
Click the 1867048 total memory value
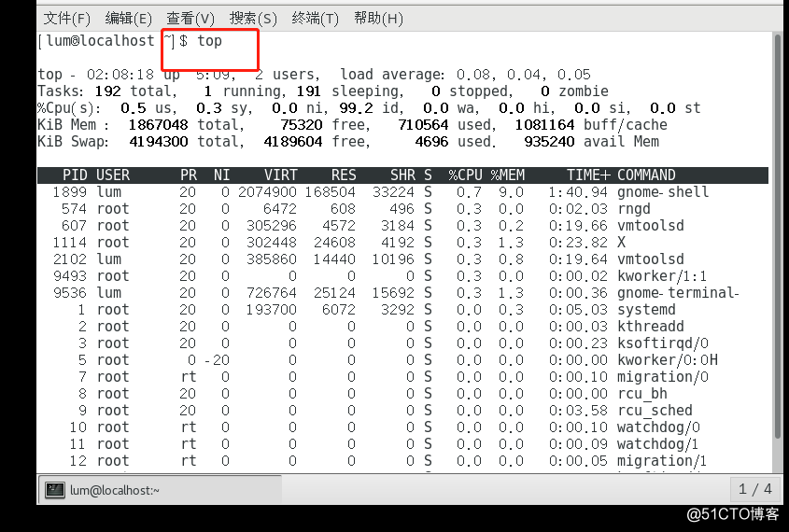[x=158, y=125]
